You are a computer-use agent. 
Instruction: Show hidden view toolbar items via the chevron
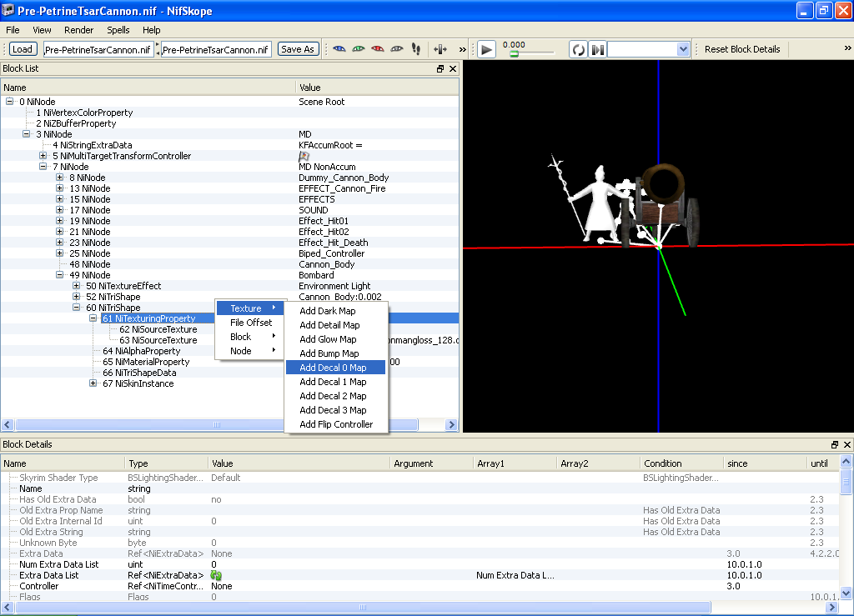[x=462, y=49]
